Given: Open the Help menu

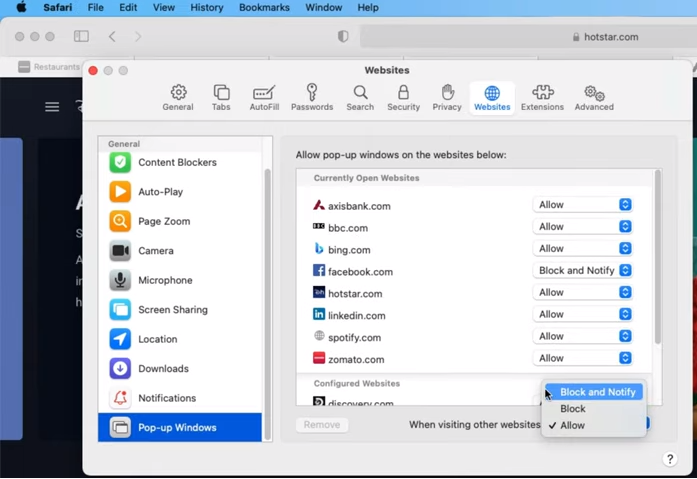Looking at the screenshot, I should click(368, 8).
